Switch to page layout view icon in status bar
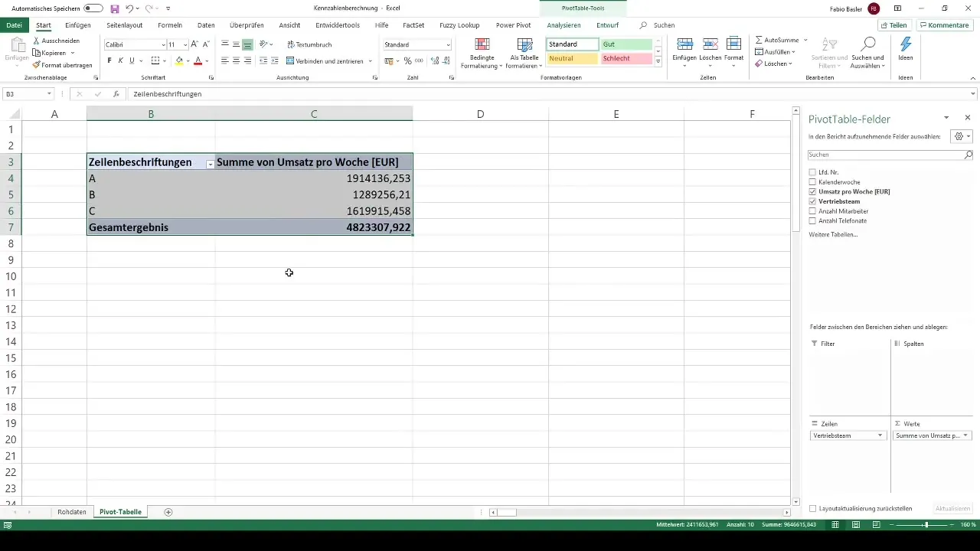 pos(856,525)
